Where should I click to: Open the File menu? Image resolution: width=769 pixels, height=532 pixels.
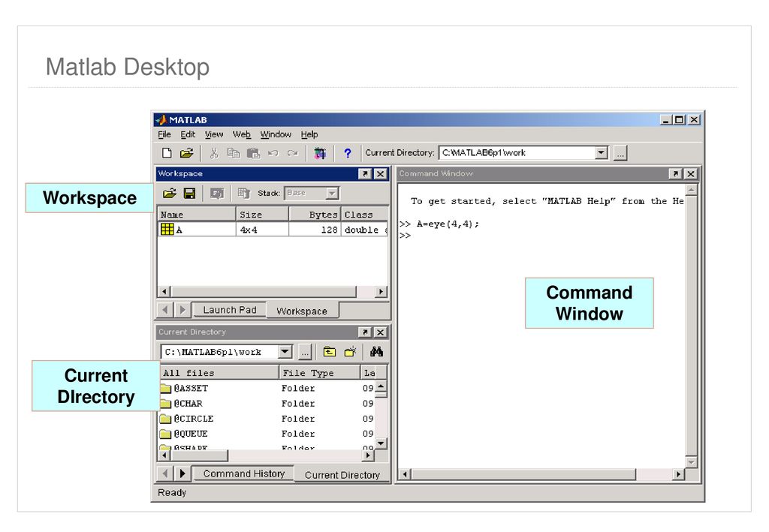(164, 134)
